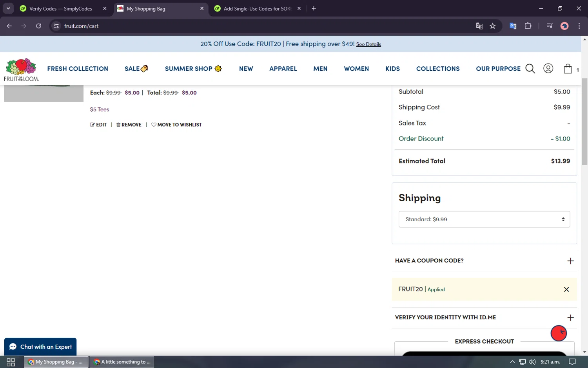The width and height of the screenshot is (588, 368).
Task: Click the taskbar clock 9:21 a.m.
Action: coord(550,362)
